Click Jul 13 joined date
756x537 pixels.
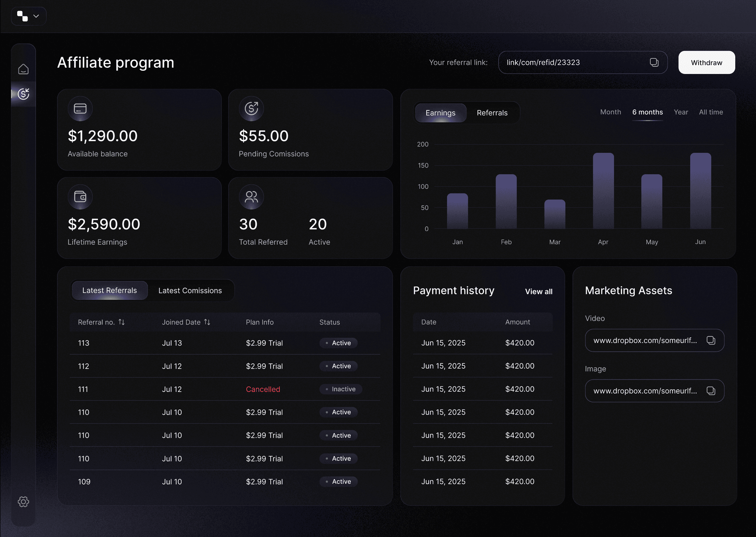click(x=172, y=343)
